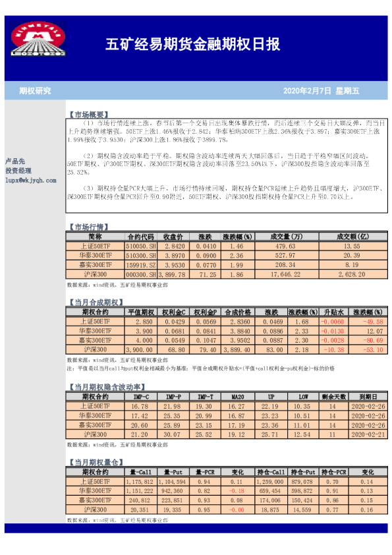Click the IMP-P column header
Viewport: 392px width, 555px height.
173,397
